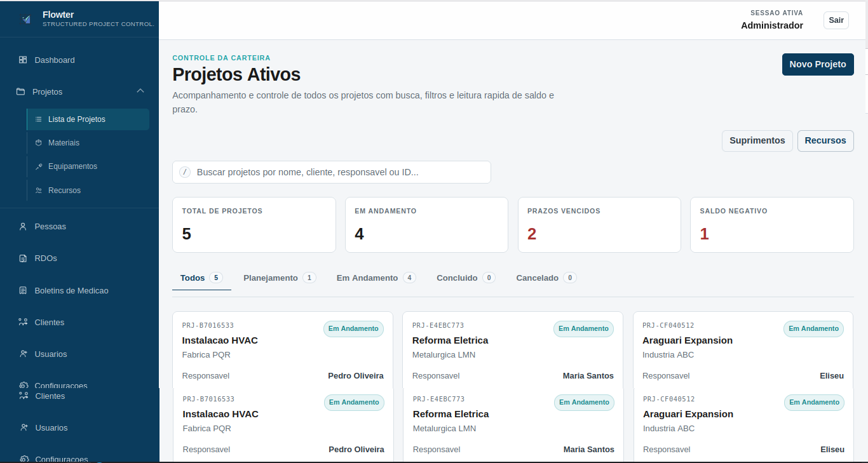The image size is (868, 463).
Task: Open the Suprimentos view
Action: tap(757, 140)
